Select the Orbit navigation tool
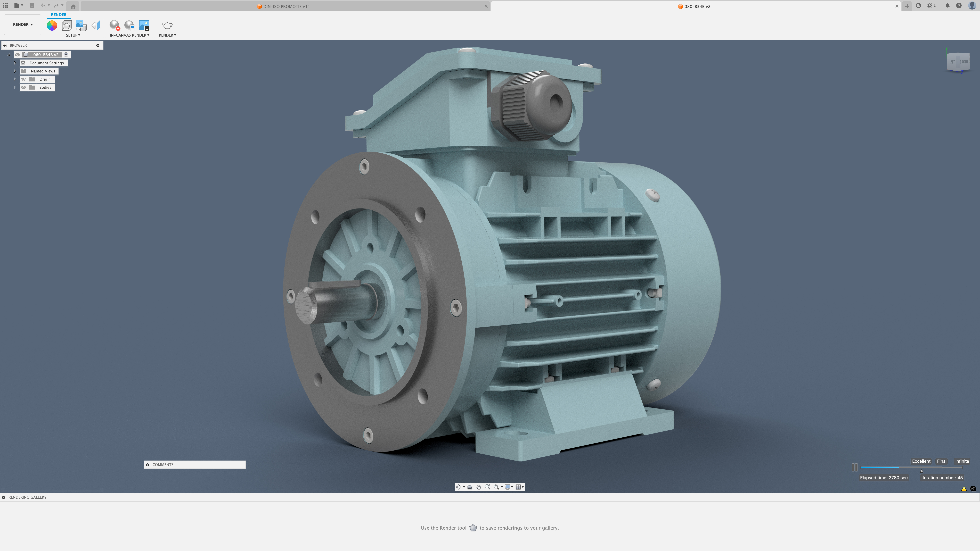Image resolution: width=980 pixels, height=551 pixels. (x=459, y=487)
